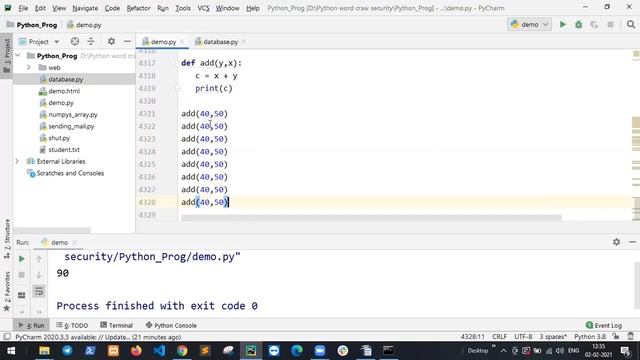Restore layout icon in Run panel
The height and width of the screenshot is (360, 640).
pos(22,295)
